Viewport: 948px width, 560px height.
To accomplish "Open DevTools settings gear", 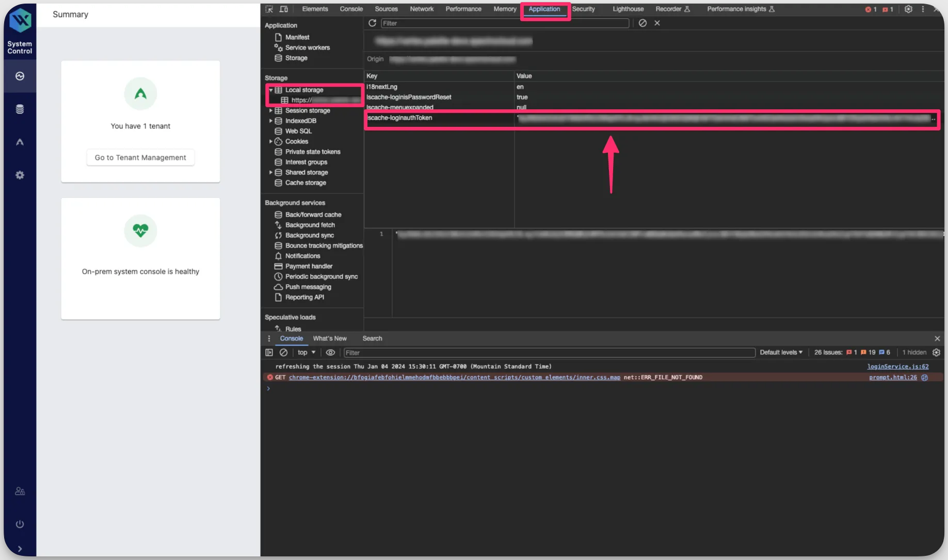I will click(908, 9).
